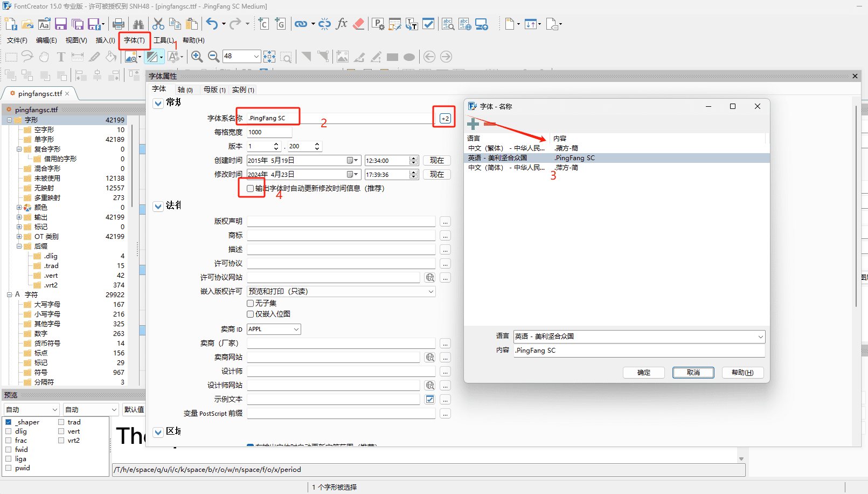Enable auto-update modified time checkbox
Screen dimensions: 868x494
pyautogui.click(x=250, y=189)
